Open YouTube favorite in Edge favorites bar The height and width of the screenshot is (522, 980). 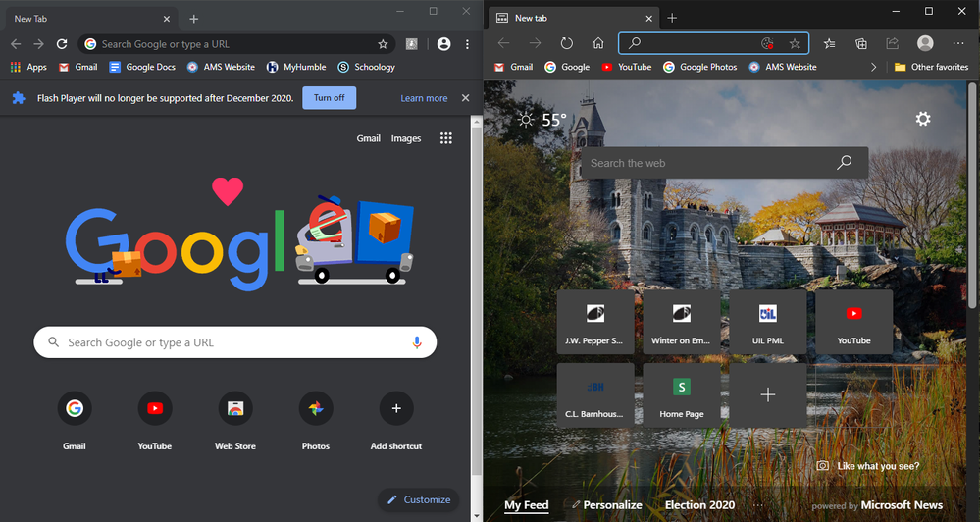(x=626, y=67)
